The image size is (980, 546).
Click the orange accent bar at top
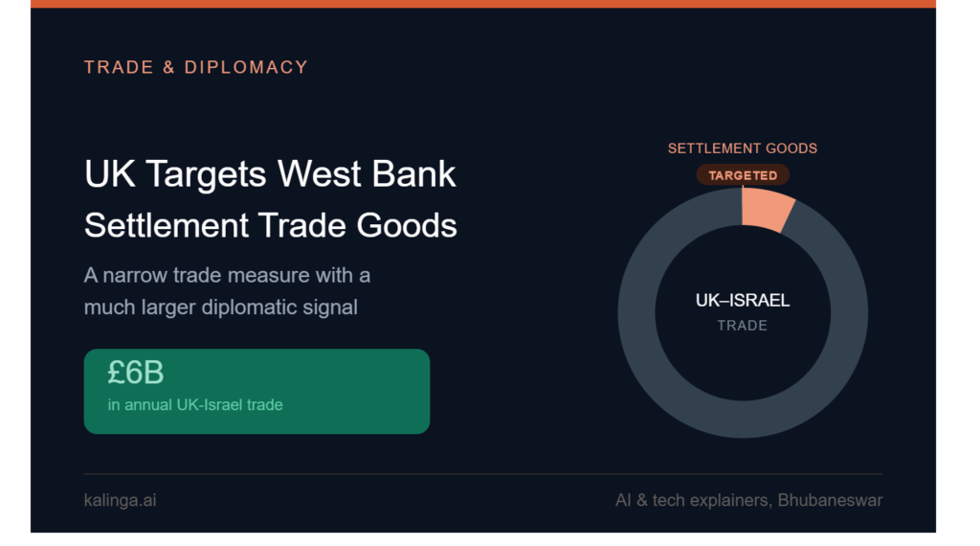pos(483,4)
